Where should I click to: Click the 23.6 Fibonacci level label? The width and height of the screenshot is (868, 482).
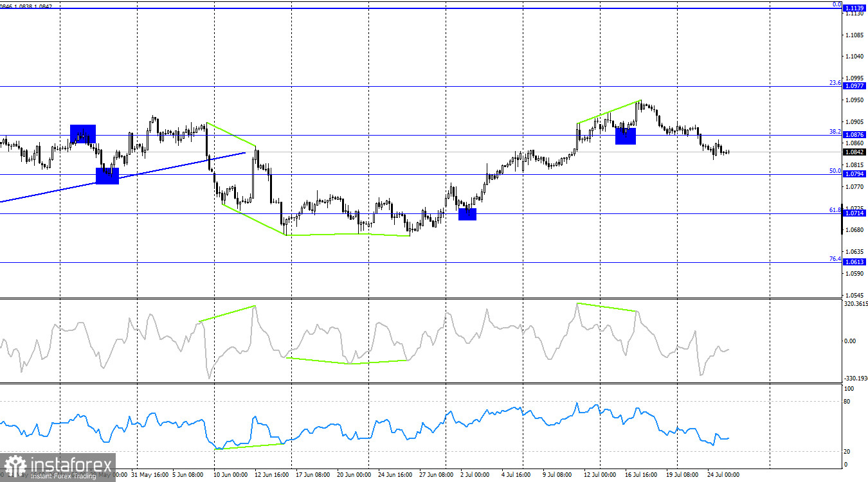click(835, 83)
